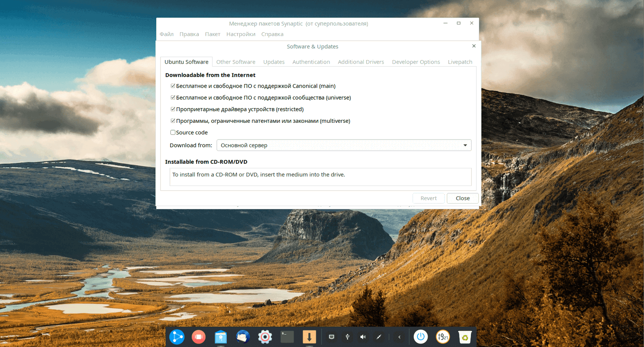Toggle proprietary drivers (restricted) checkbox
644x347 pixels.
173,109
